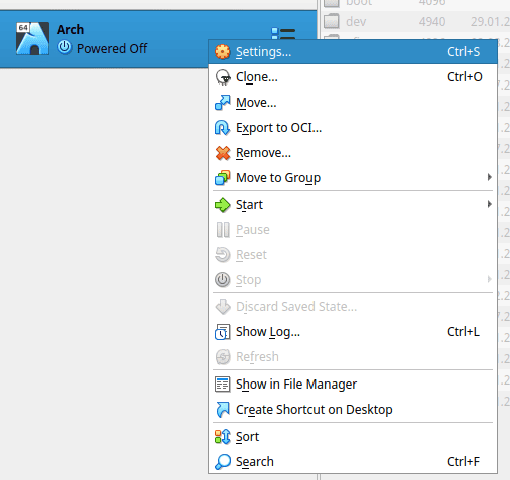The height and width of the screenshot is (480, 510).
Task: Click the Move to Group icon
Action: pos(222,178)
